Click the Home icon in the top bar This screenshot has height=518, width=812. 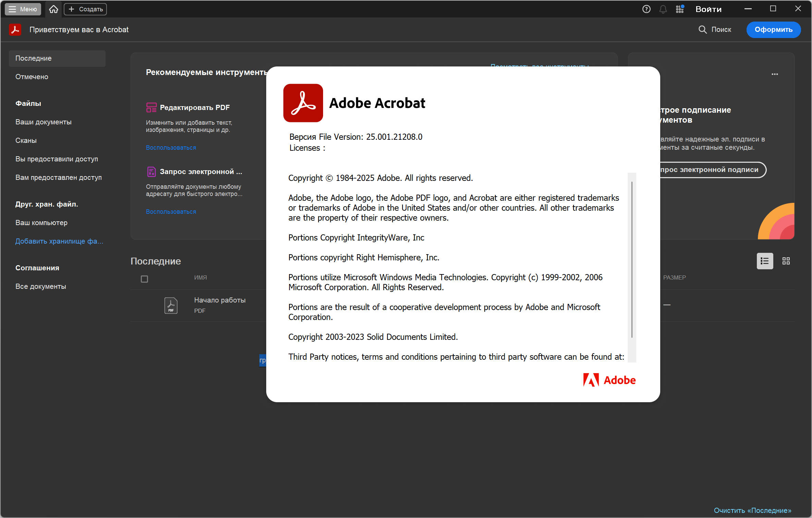53,9
